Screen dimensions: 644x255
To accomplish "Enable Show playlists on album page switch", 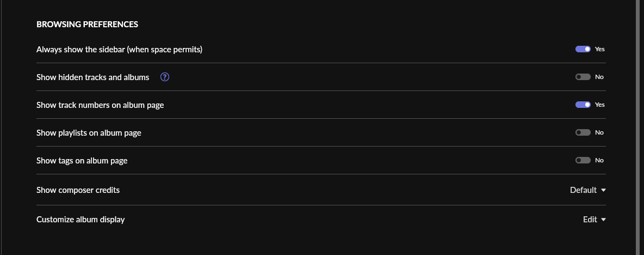I will [583, 132].
